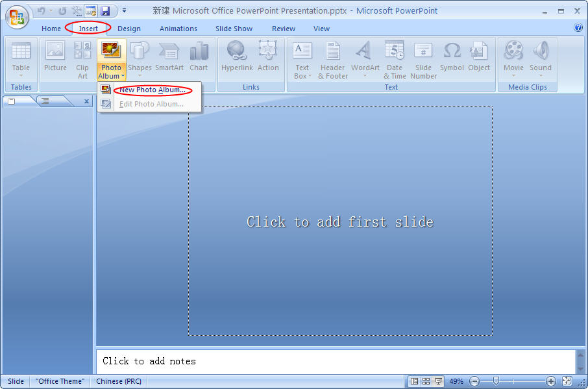
Task: Click the Undo icon in quick access toolbar
Action: coord(42,11)
